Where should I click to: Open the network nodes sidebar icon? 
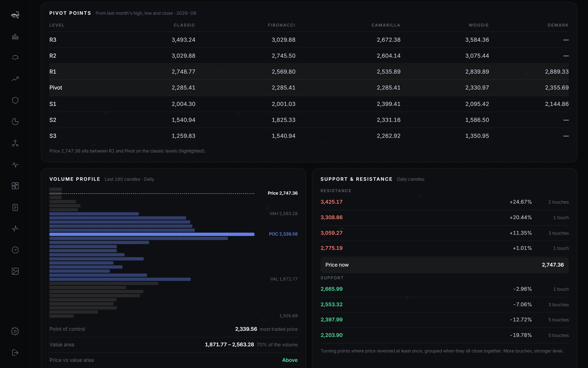click(15, 143)
